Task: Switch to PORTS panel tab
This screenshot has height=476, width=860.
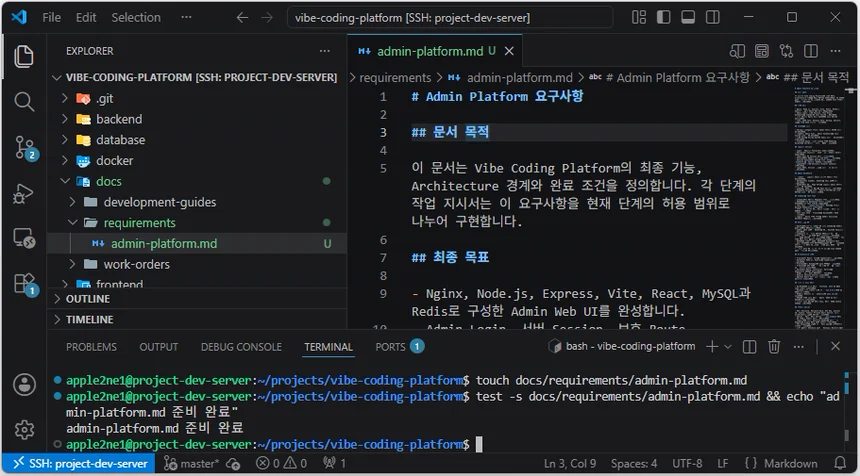Action: click(400, 347)
